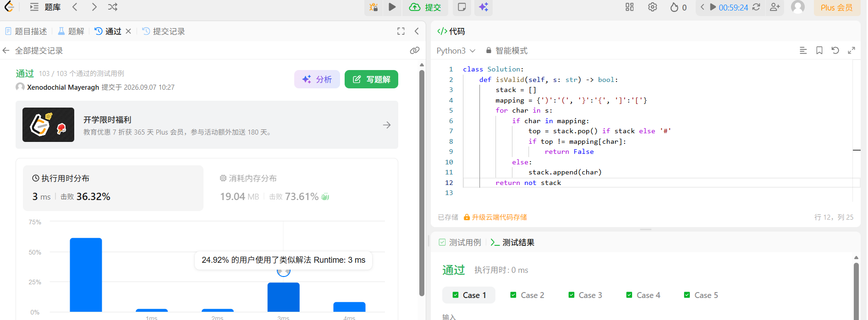Reset the code with the undo icon
This screenshot has width=868, height=320.
835,50
